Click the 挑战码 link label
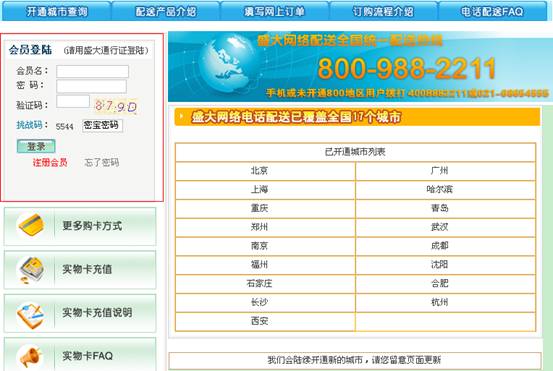553x371 pixels. click(x=29, y=125)
